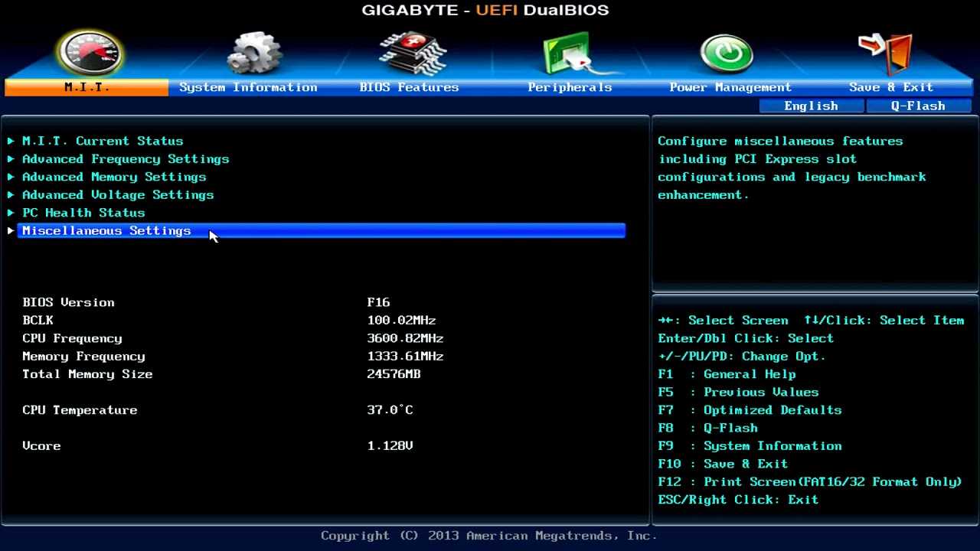Open PC Health Status submenu
The height and width of the screenshot is (551, 980).
(x=83, y=213)
